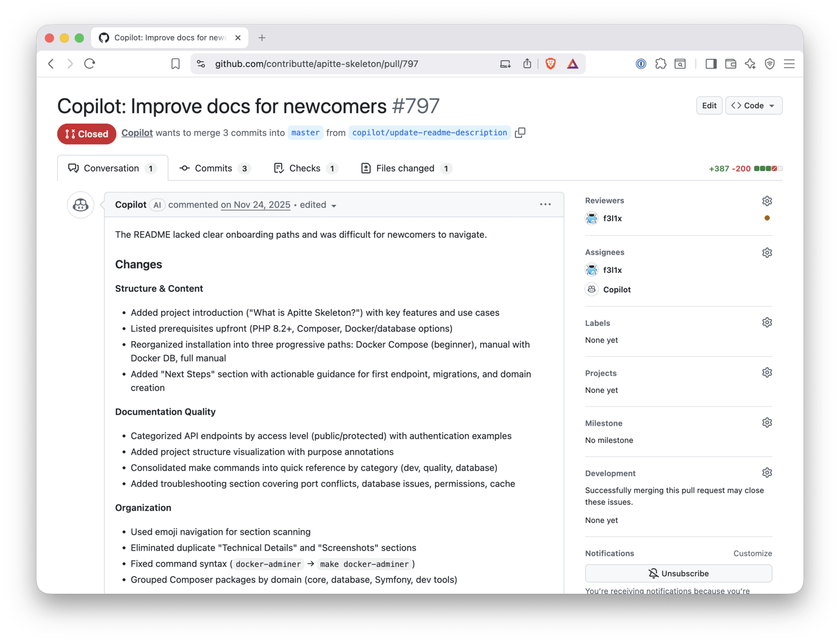Click reviewer f3l1x avatar image
This screenshot has height=642, width=840.
coord(591,219)
